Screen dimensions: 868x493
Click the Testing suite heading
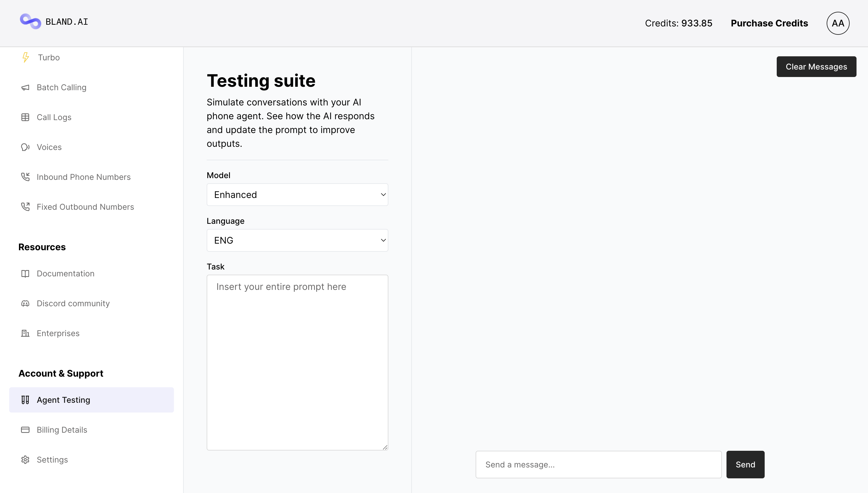coord(261,80)
